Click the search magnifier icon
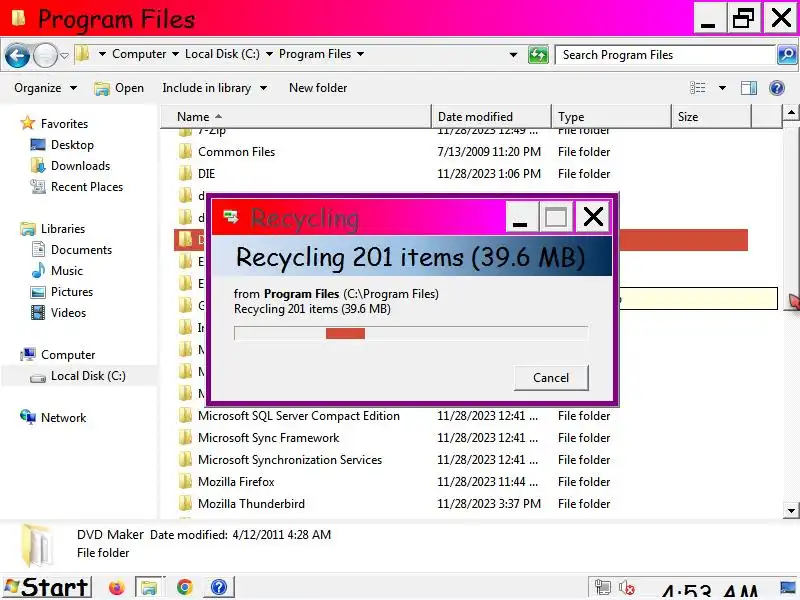The image size is (800, 600). [x=787, y=55]
